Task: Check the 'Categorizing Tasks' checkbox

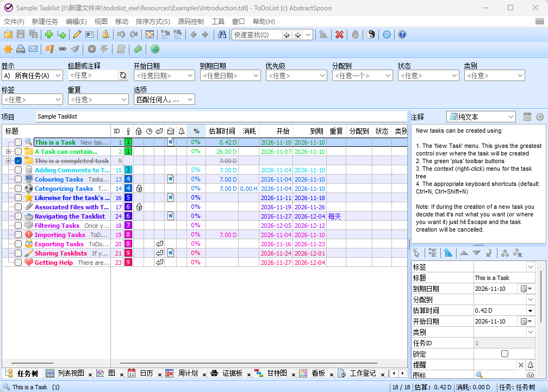Action: pyautogui.click(x=18, y=189)
